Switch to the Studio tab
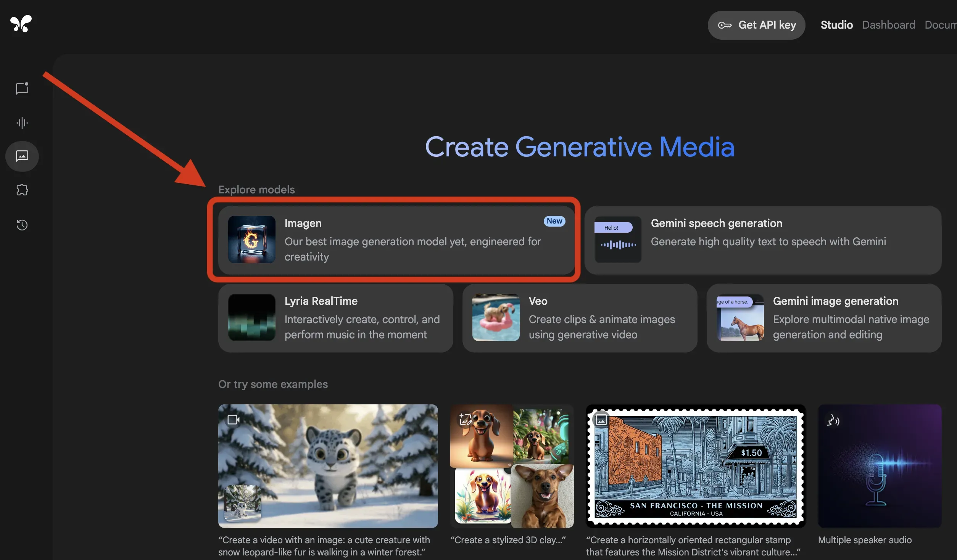This screenshot has height=560, width=957. click(x=836, y=25)
